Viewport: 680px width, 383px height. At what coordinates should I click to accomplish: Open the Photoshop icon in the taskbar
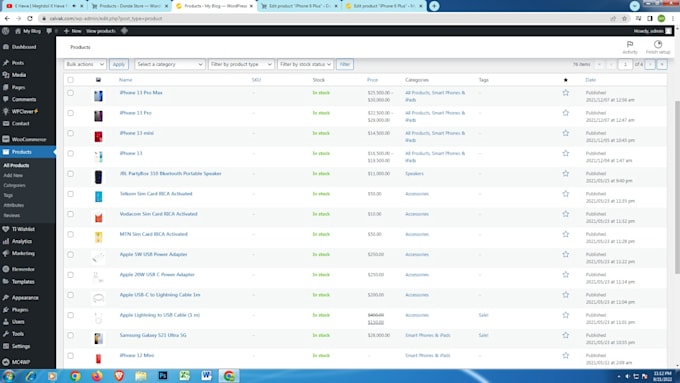tap(163, 376)
